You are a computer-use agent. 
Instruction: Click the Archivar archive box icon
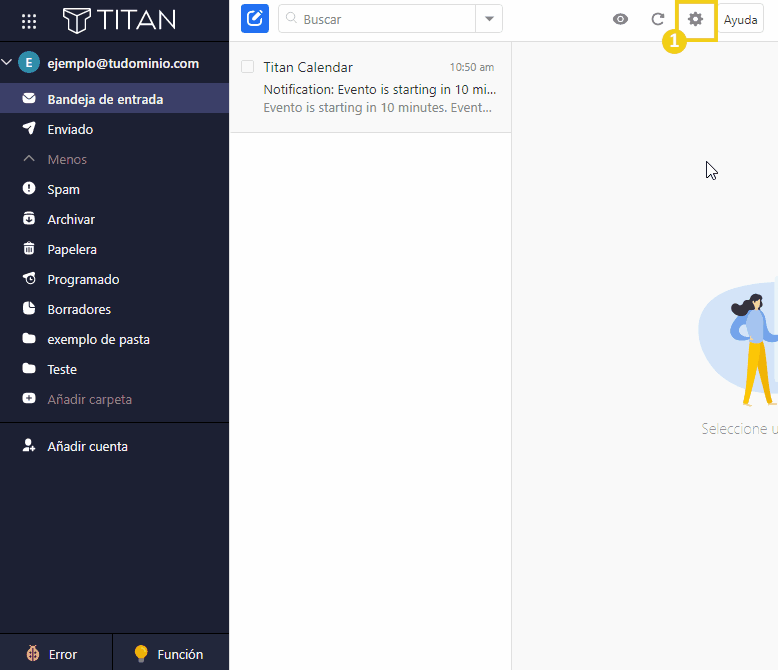29,218
